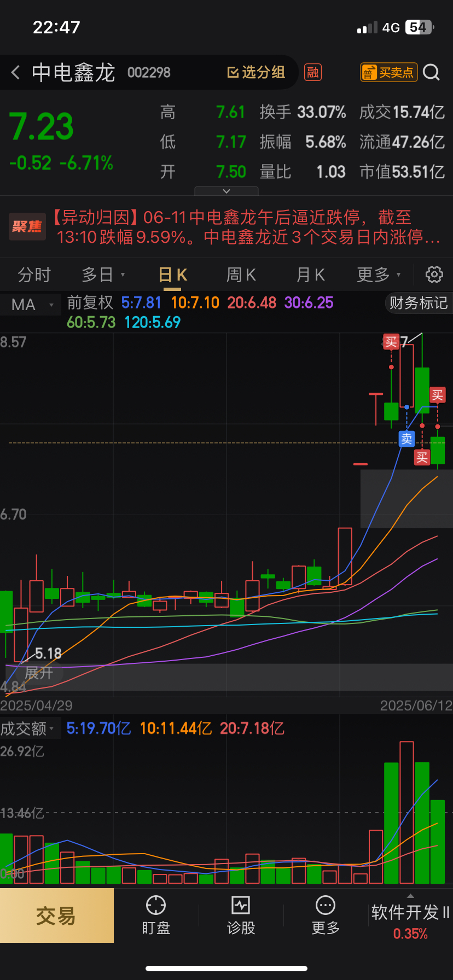Expand the 软件开发 sector quote

pyautogui.click(x=410, y=917)
